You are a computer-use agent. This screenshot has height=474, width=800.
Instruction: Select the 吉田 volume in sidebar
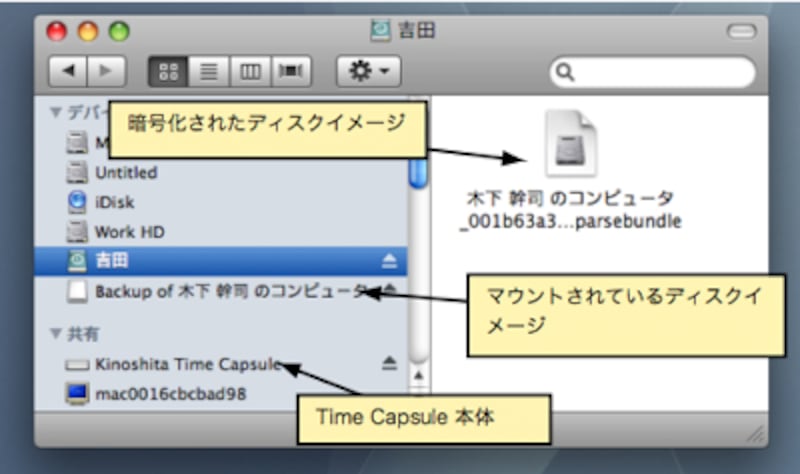click(220, 261)
